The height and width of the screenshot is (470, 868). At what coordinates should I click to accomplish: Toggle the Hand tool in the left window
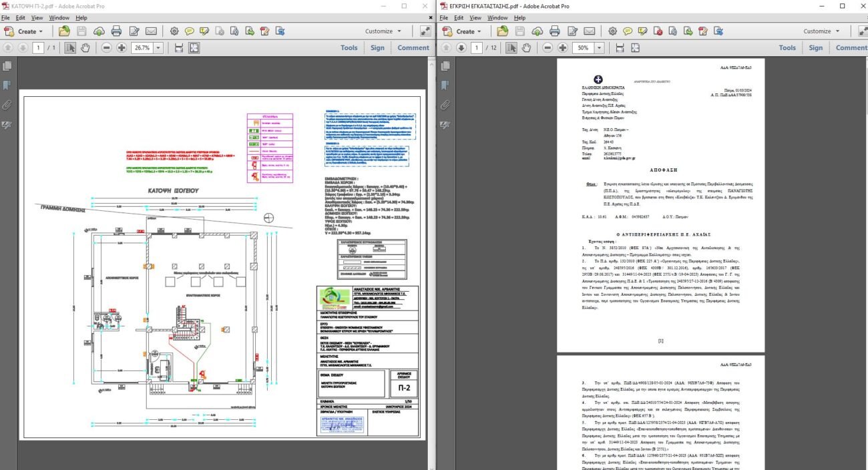click(x=85, y=48)
